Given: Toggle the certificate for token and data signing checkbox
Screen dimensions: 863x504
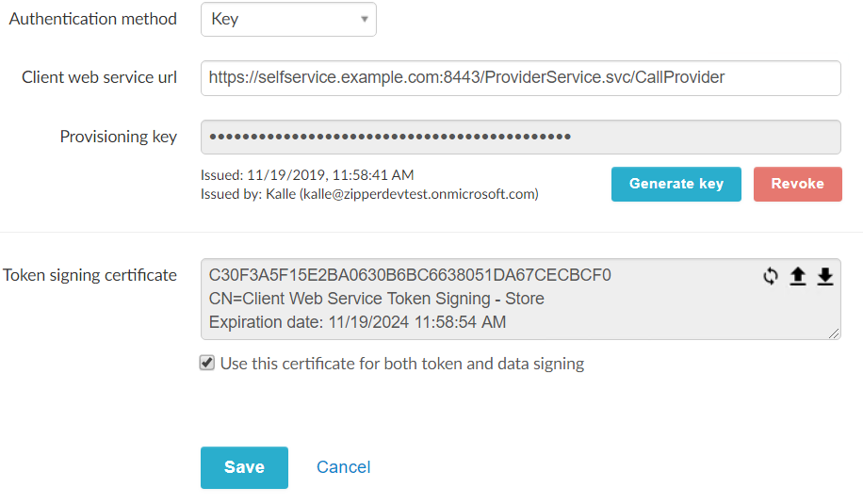Looking at the screenshot, I should (207, 363).
